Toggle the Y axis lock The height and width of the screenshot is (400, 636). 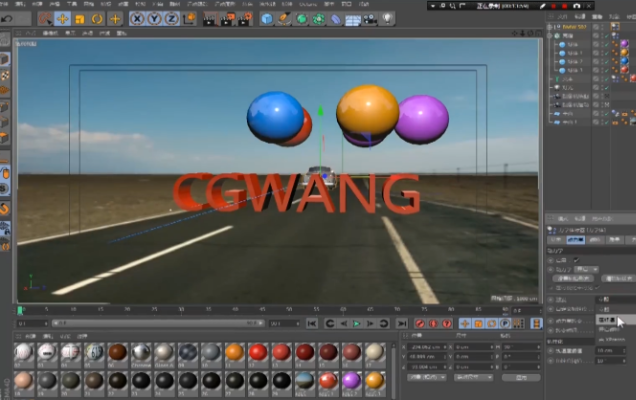click(x=154, y=18)
